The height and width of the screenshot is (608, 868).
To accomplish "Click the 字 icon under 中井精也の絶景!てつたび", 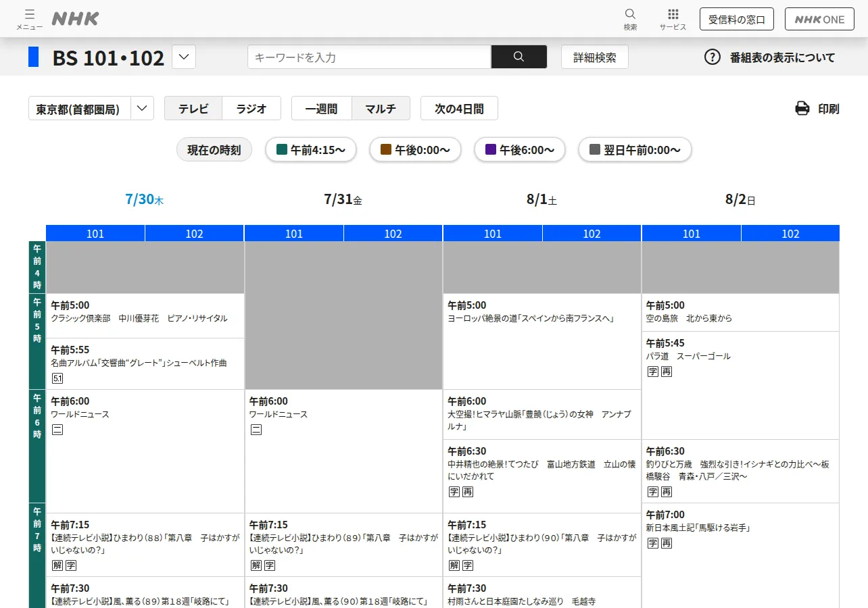I will pyautogui.click(x=454, y=492).
